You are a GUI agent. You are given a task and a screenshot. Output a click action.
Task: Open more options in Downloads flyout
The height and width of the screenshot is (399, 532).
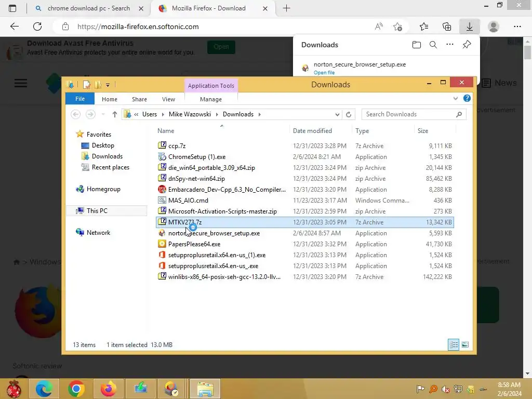click(449, 45)
